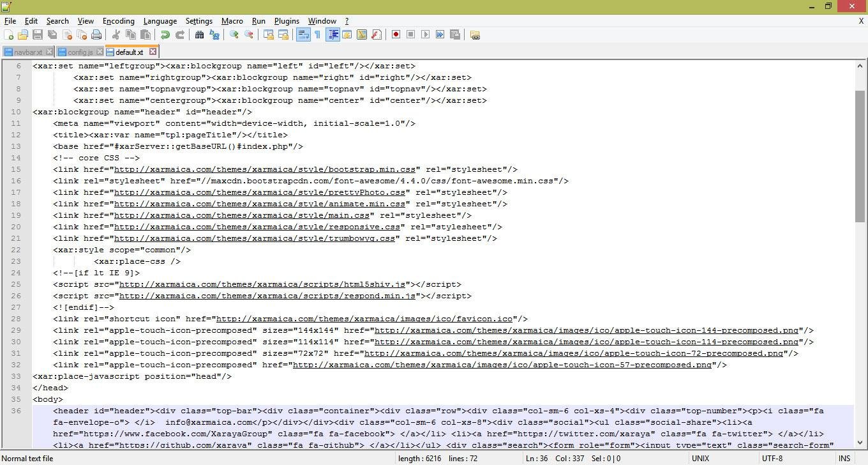Toggle word wrap on

pyautogui.click(x=302, y=34)
